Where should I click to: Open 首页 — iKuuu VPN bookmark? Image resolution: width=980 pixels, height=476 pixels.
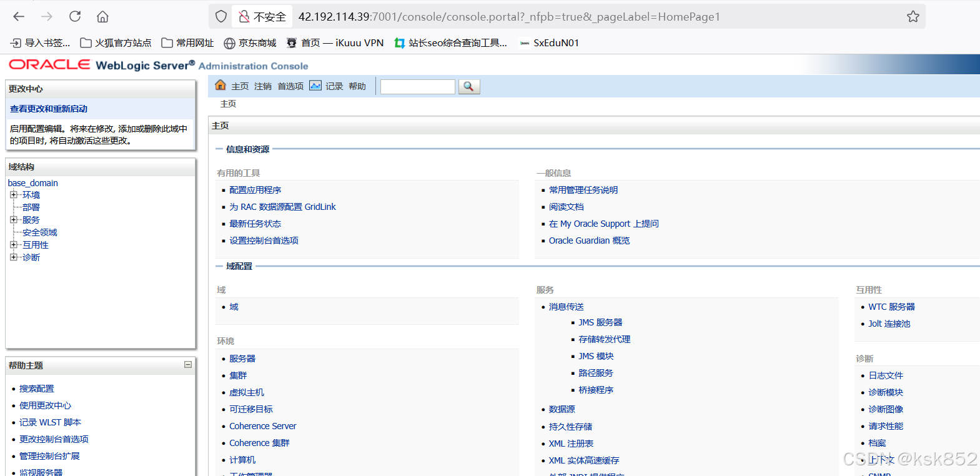[x=335, y=43]
